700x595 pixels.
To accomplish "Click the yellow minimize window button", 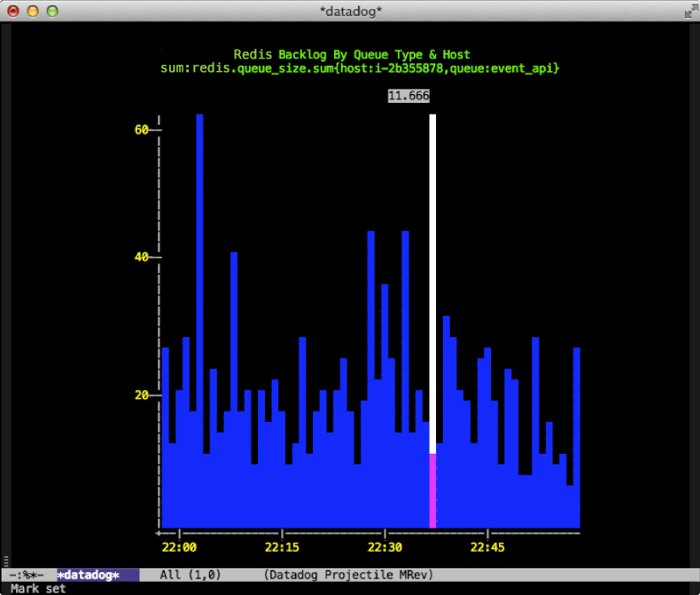I will pyautogui.click(x=33, y=12).
